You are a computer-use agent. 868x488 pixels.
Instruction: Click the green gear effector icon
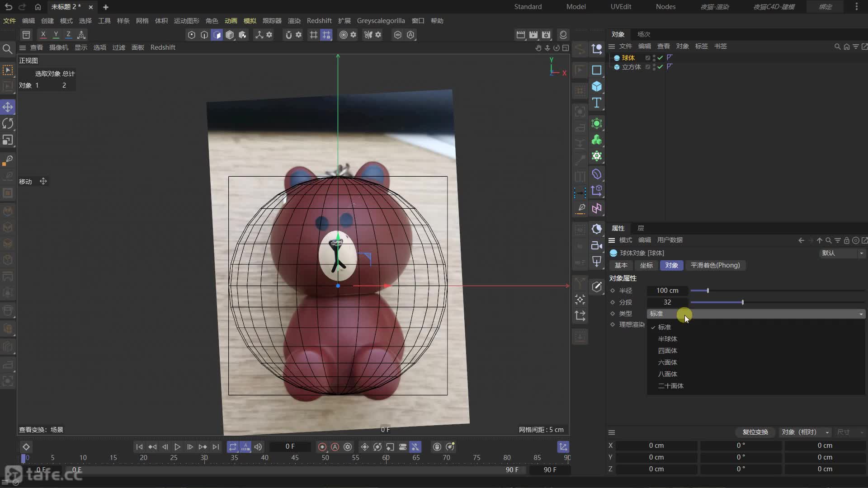pos(597,156)
